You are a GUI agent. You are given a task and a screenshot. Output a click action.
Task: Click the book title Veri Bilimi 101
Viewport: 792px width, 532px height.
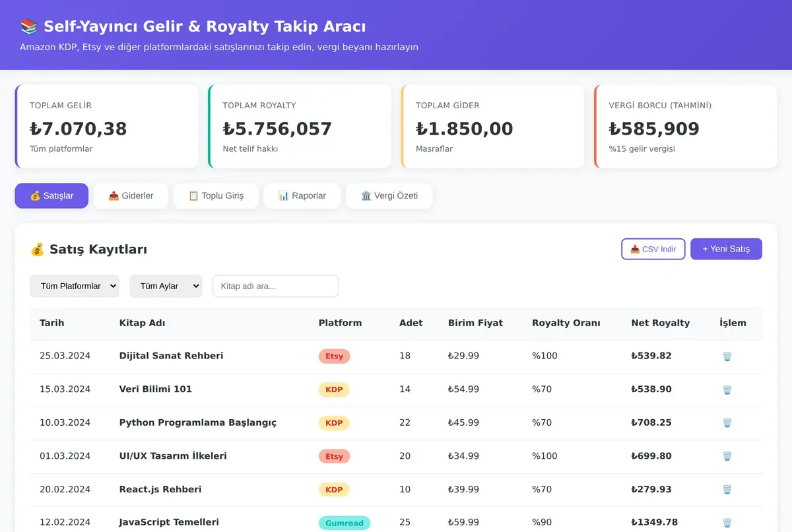tap(155, 389)
